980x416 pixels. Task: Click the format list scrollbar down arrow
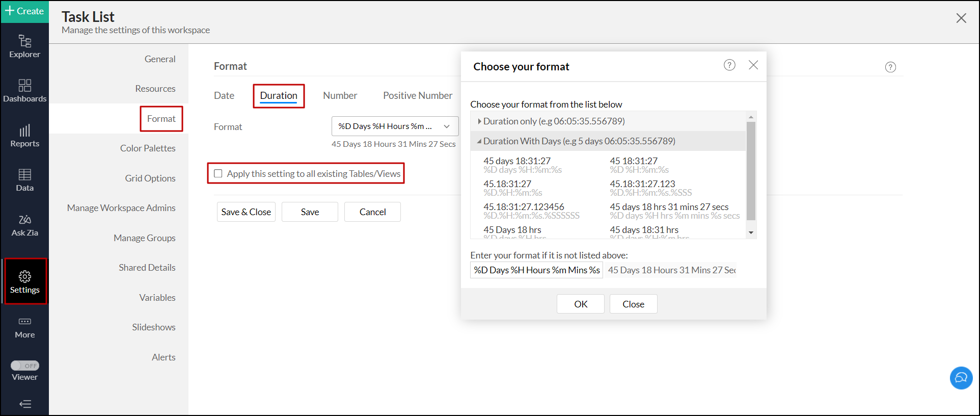click(751, 232)
